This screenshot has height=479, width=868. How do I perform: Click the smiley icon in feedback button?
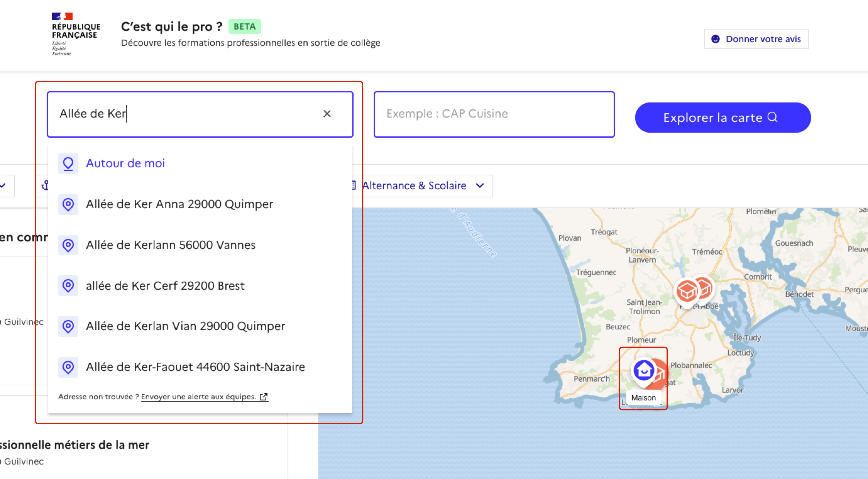(x=715, y=39)
